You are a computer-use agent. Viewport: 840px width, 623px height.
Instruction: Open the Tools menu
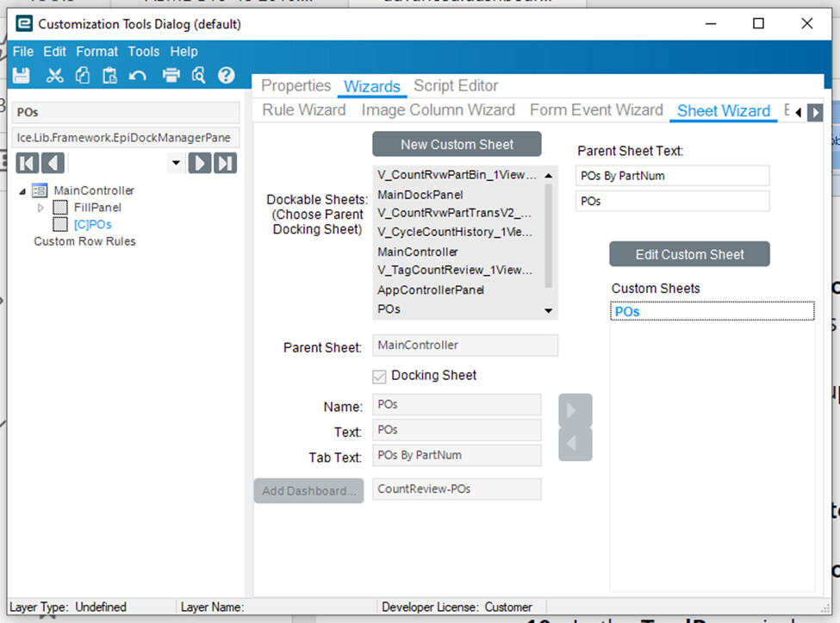click(x=144, y=52)
